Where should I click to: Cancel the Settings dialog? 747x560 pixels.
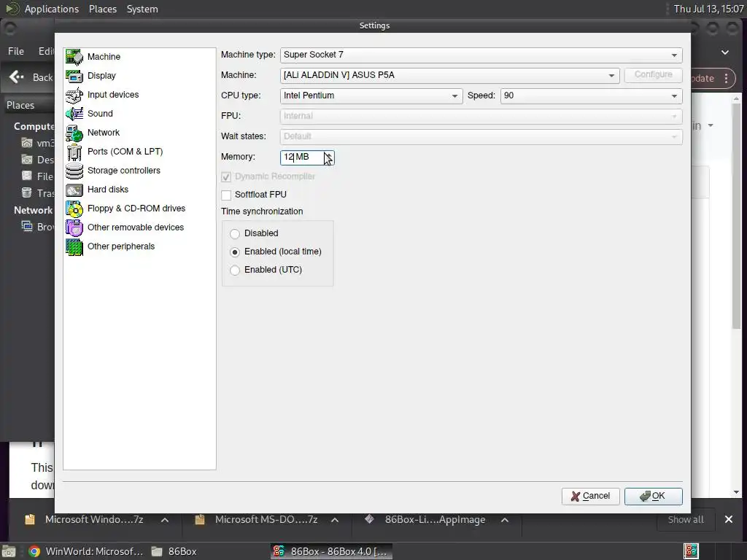(x=590, y=496)
